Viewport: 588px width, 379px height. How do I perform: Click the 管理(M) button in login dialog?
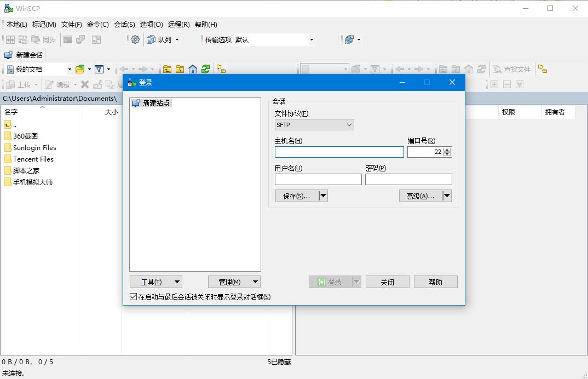click(234, 282)
